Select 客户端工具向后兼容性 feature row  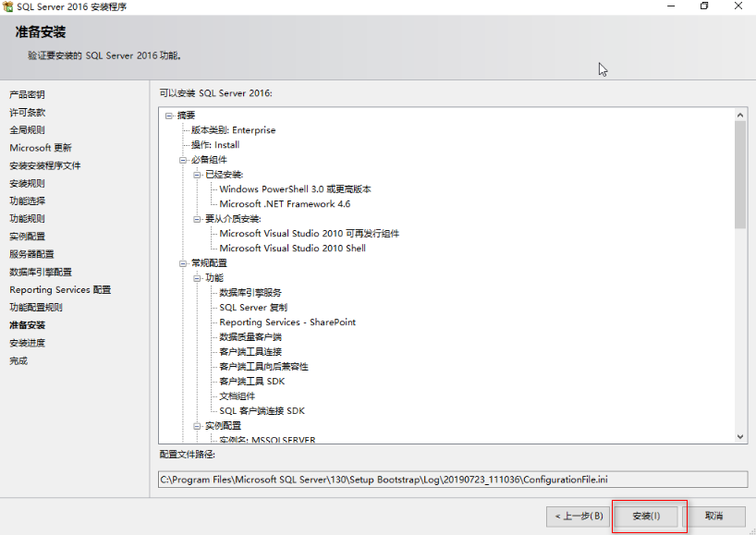point(263,367)
